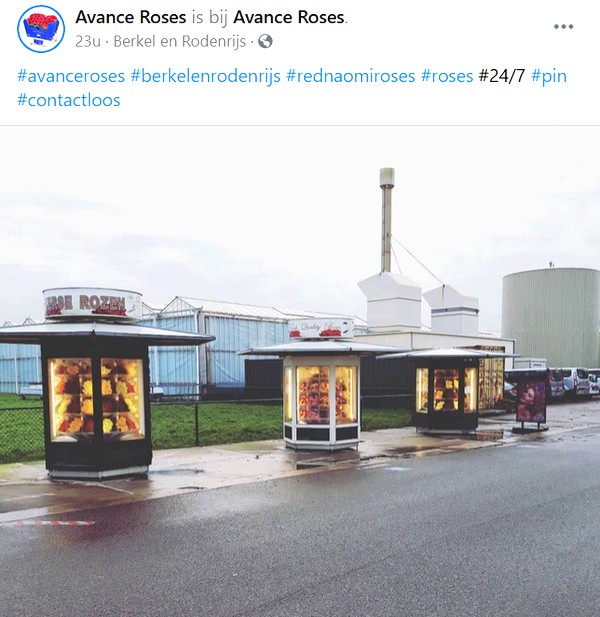Open the Avance Roses profile picture
The height and width of the screenshot is (617, 600).
pyautogui.click(x=41, y=29)
